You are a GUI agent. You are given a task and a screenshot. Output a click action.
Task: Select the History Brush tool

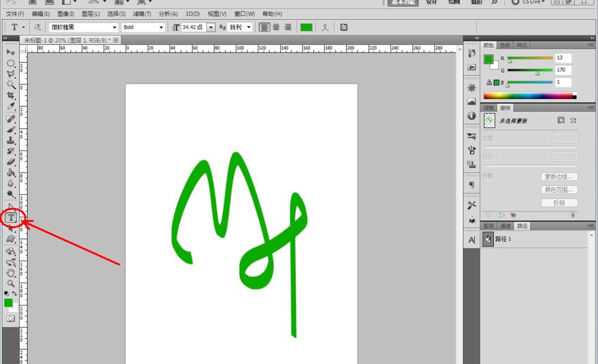click(11, 151)
